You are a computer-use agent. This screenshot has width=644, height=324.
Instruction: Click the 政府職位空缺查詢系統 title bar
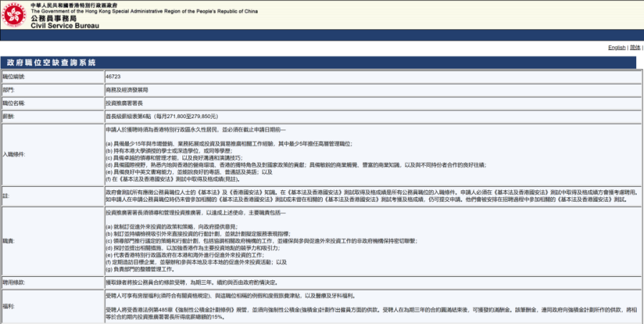click(51, 63)
